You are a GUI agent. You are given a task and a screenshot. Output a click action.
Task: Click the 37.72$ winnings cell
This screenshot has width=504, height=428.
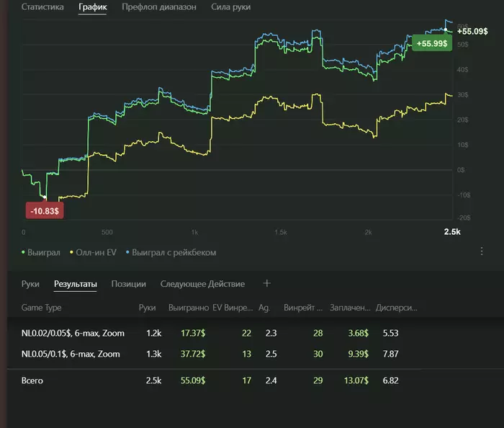tap(193, 354)
